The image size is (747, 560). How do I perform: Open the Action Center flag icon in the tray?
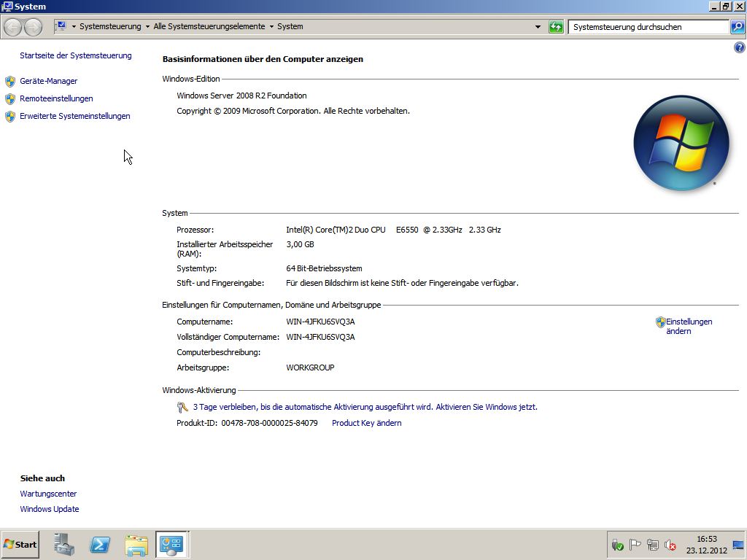point(635,545)
